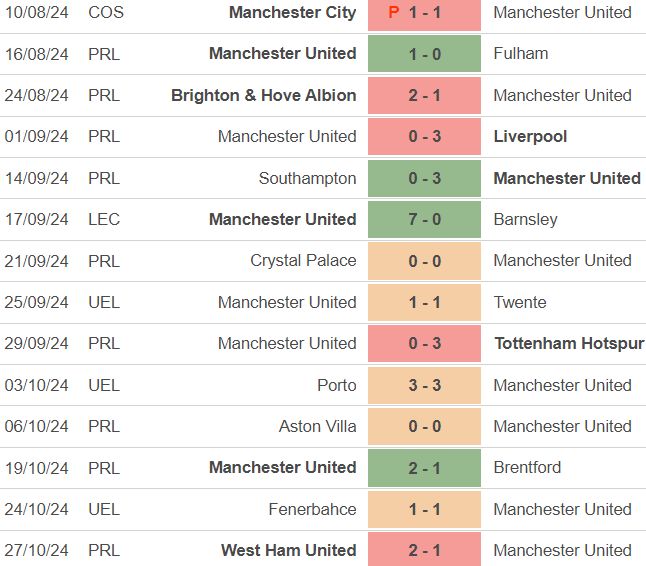
Task: Click the 17/09/24 match date
Action: 35,220
